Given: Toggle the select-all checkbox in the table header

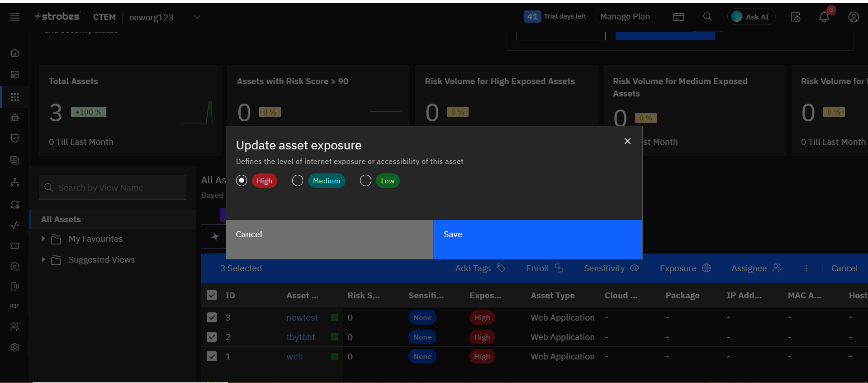Looking at the screenshot, I should coord(212,295).
